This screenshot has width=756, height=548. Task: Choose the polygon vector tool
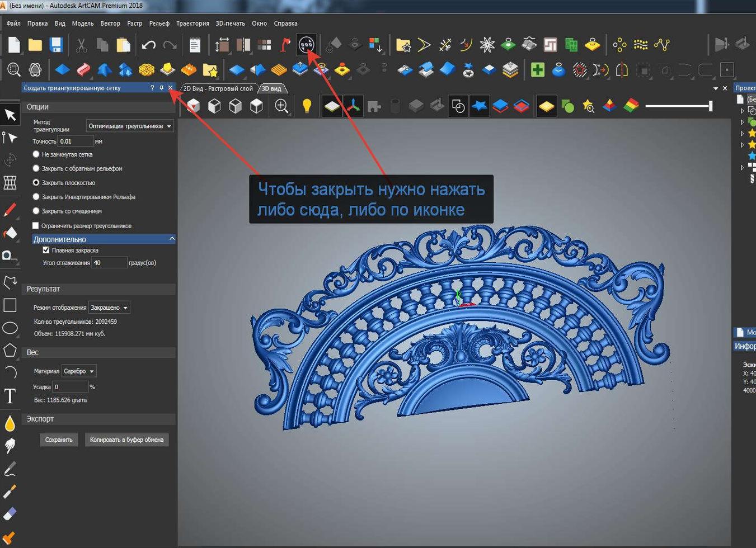point(10,351)
